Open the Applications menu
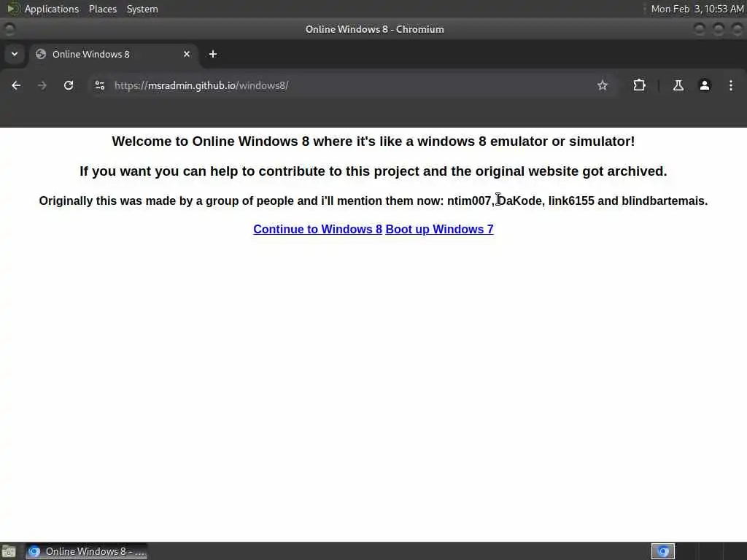The width and height of the screenshot is (747, 560). (x=52, y=9)
